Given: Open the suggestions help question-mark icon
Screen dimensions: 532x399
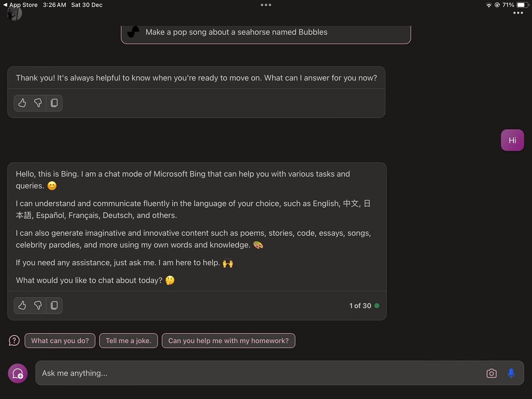Looking at the screenshot, I should coord(14,341).
